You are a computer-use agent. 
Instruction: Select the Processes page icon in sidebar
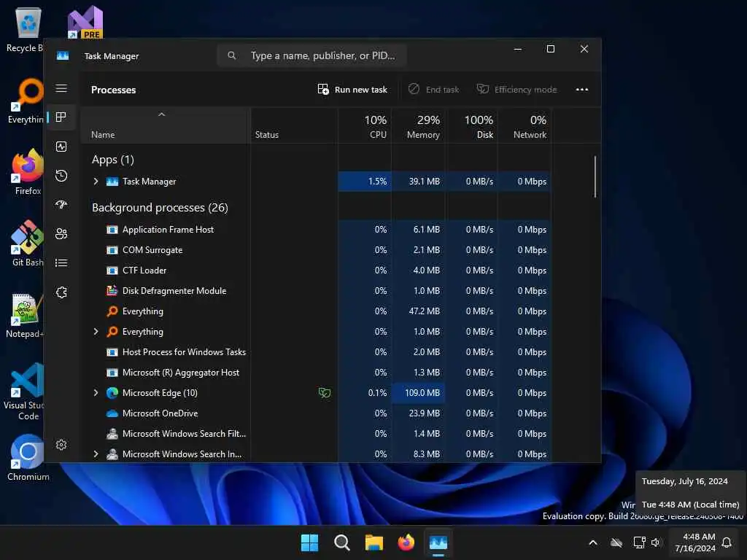pyautogui.click(x=61, y=117)
